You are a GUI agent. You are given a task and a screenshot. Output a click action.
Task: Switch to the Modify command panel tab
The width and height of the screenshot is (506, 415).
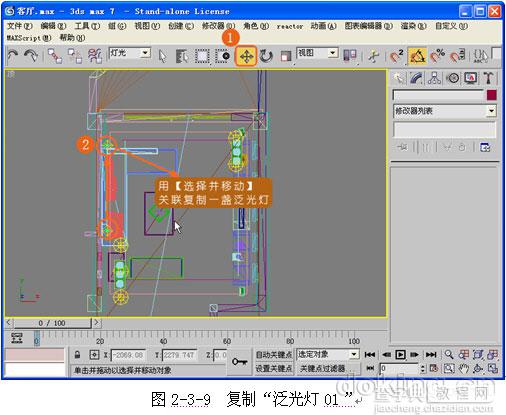416,78
